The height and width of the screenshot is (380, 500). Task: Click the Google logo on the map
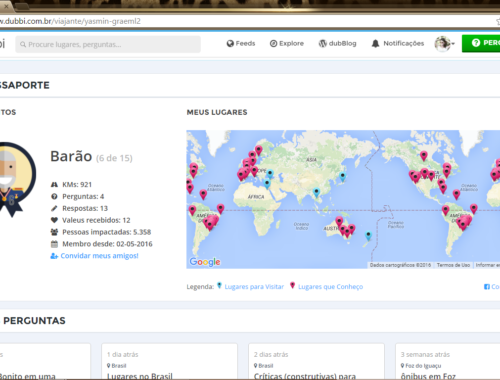205,262
